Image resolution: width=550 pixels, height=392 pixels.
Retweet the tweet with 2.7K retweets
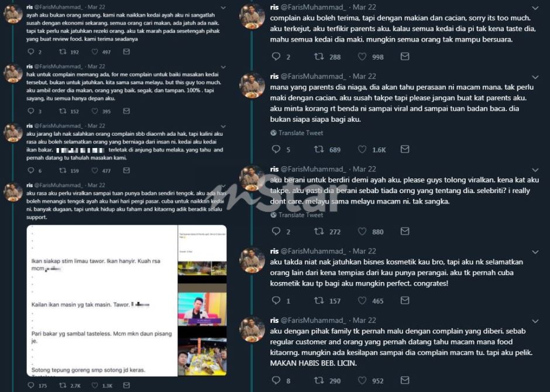[63, 385]
